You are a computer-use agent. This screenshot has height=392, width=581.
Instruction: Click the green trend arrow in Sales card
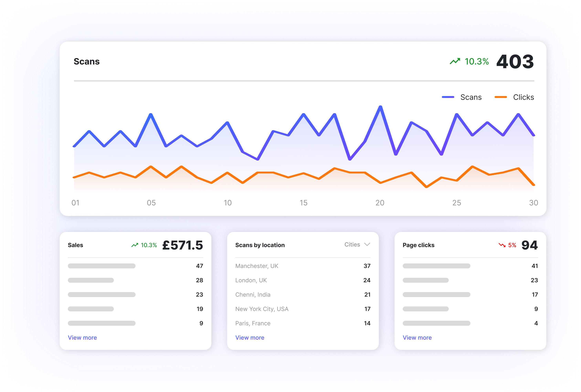(x=135, y=245)
